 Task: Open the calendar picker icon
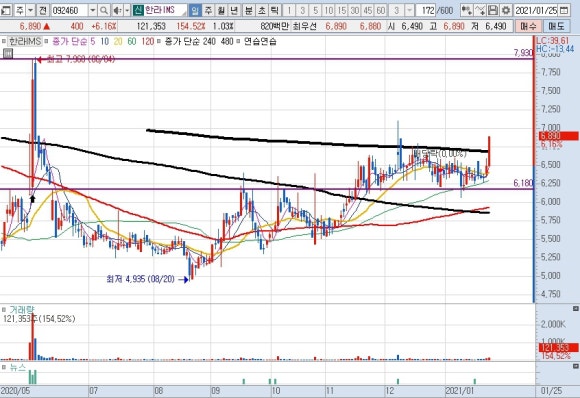tap(564, 10)
